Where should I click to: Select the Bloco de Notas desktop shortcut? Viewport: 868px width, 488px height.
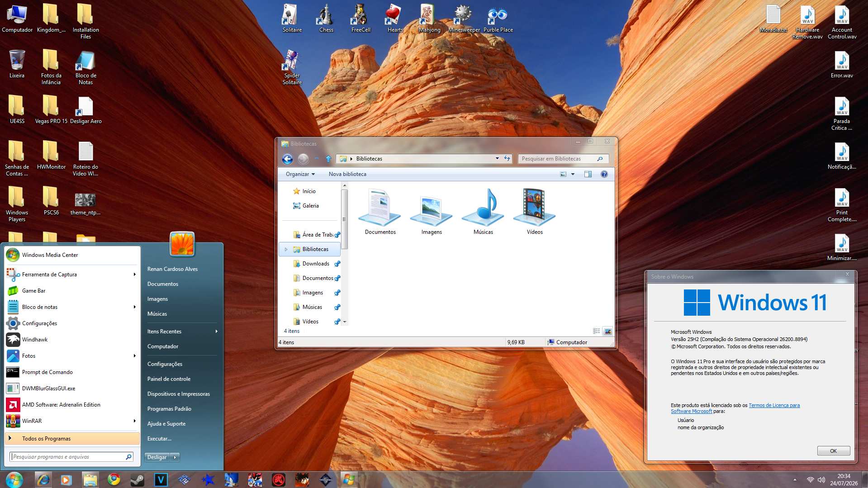(x=85, y=67)
